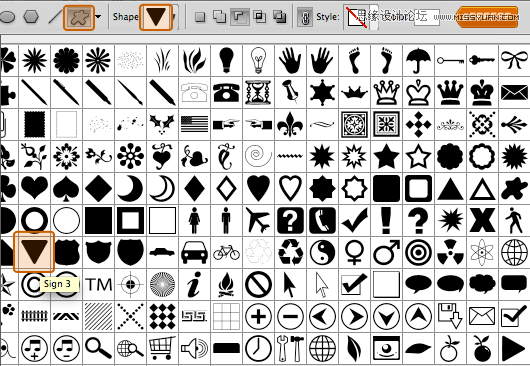Choose the male restroom figure shape
This screenshot has height=366, width=530.
(226, 220)
